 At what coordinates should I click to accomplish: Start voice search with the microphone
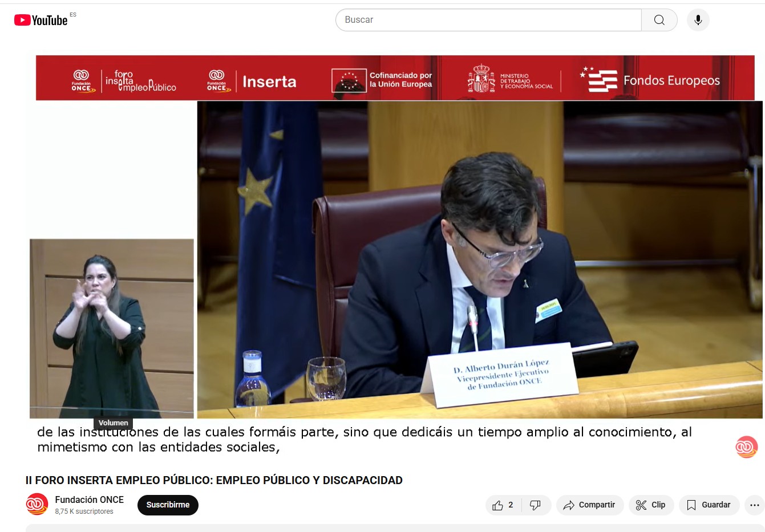(x=698, y=20)
